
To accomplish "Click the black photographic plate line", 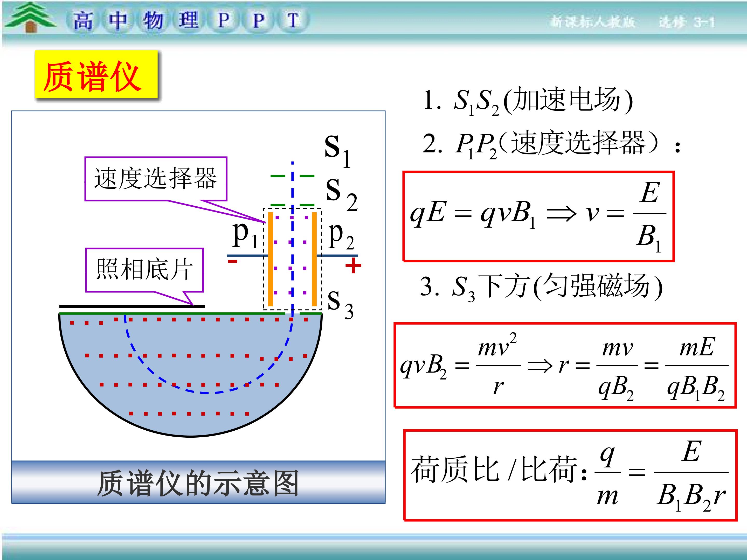I will pos(132,306).
